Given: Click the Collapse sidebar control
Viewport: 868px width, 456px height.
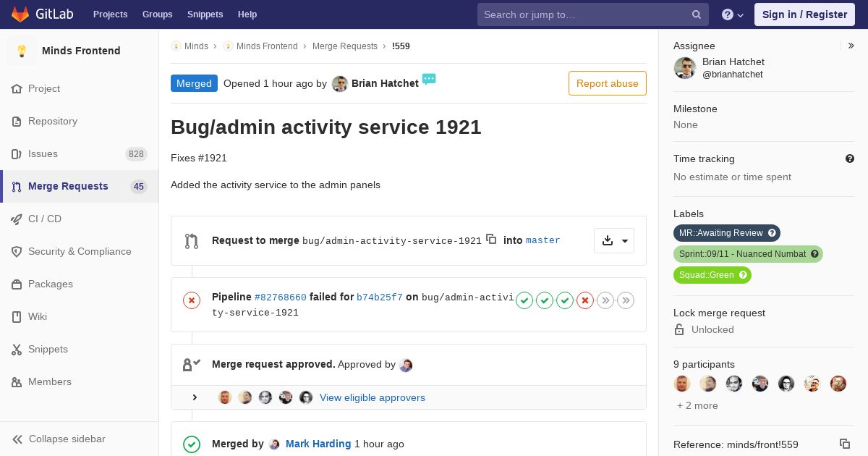Looking at the screenshot, I should point(80,439).
